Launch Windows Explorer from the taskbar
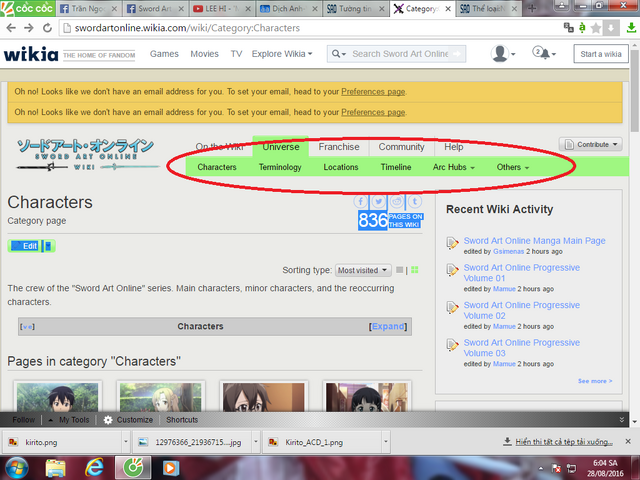Screen dimensions: 640x480 coord(56,468)
